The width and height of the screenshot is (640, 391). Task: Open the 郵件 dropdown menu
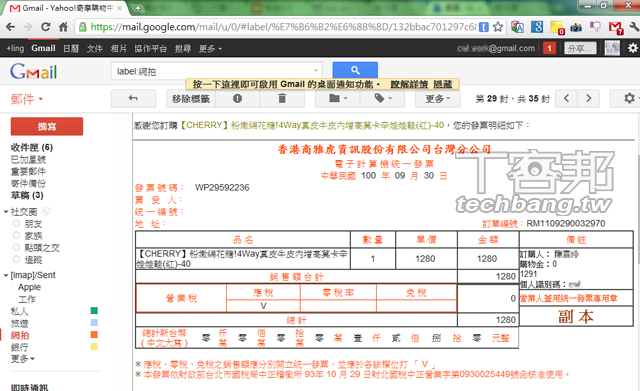tap(27, 99)
